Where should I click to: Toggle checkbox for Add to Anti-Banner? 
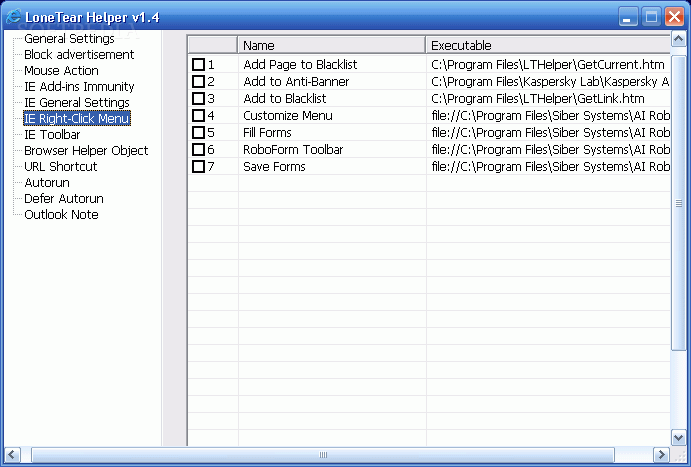coord(198,82)
